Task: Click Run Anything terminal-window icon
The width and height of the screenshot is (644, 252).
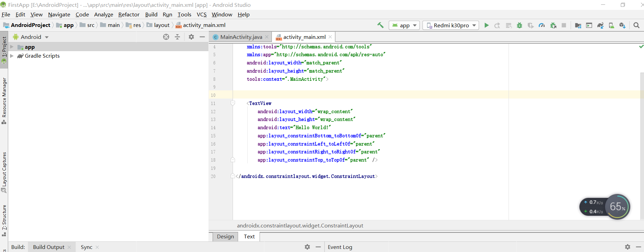Action: pyautogui.click(x=589, y=25)
